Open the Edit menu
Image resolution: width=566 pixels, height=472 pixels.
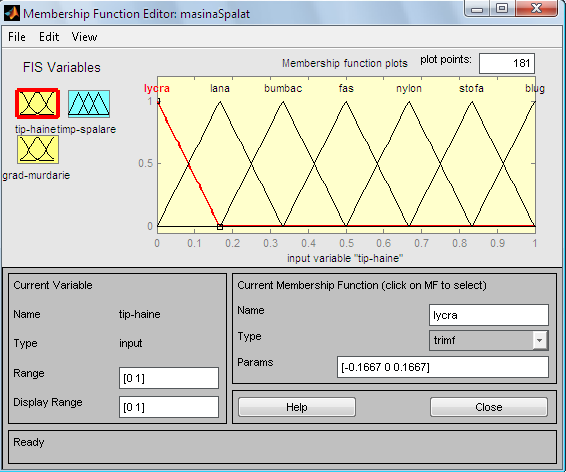[x=49, y=37]
